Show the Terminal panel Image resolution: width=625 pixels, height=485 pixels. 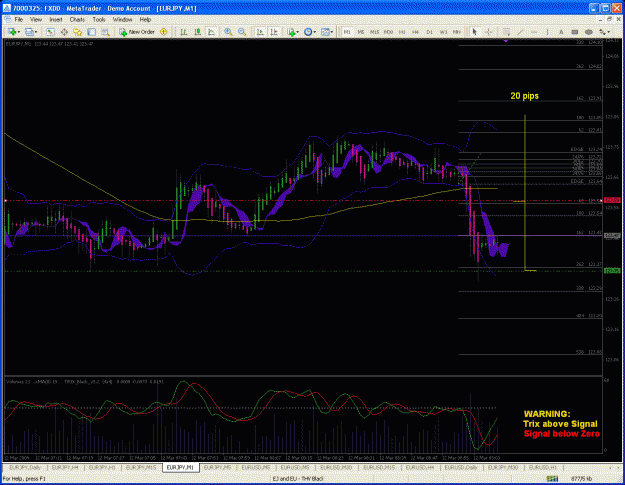pos(92,32)
